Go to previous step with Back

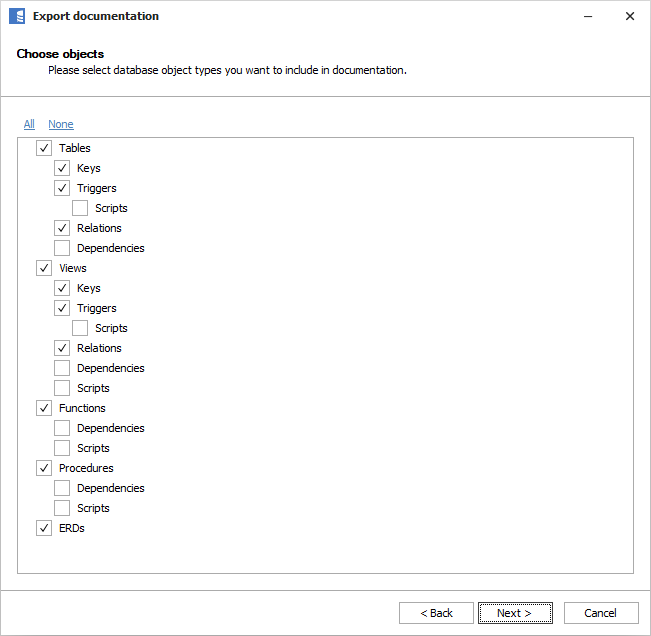(436, 613)
